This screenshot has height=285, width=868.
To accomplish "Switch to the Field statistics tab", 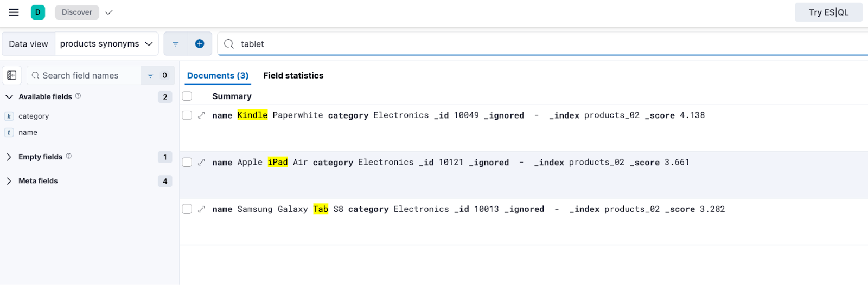I will coord(293,75).
